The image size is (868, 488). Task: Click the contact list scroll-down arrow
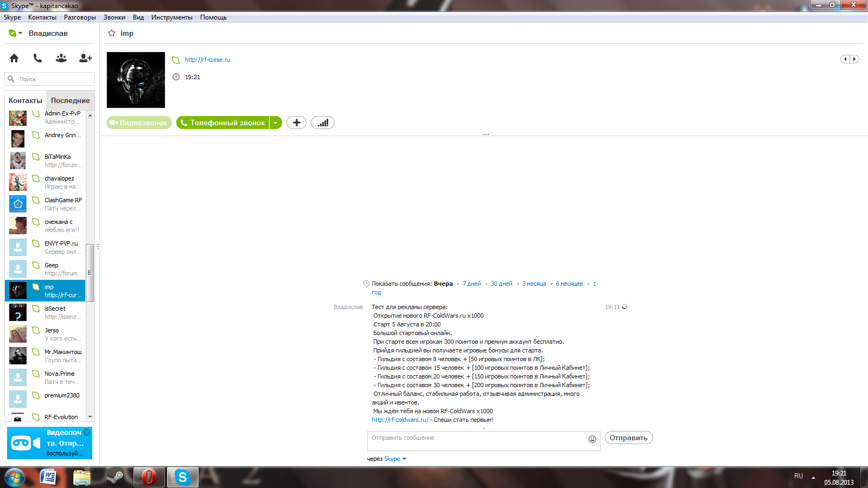[x=90, y=417]
